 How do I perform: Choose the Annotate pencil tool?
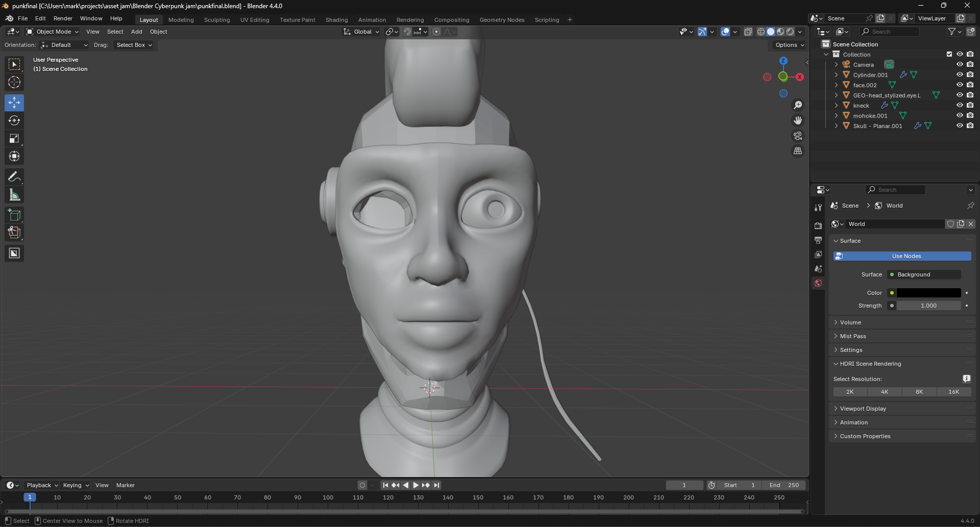[14, 177]
